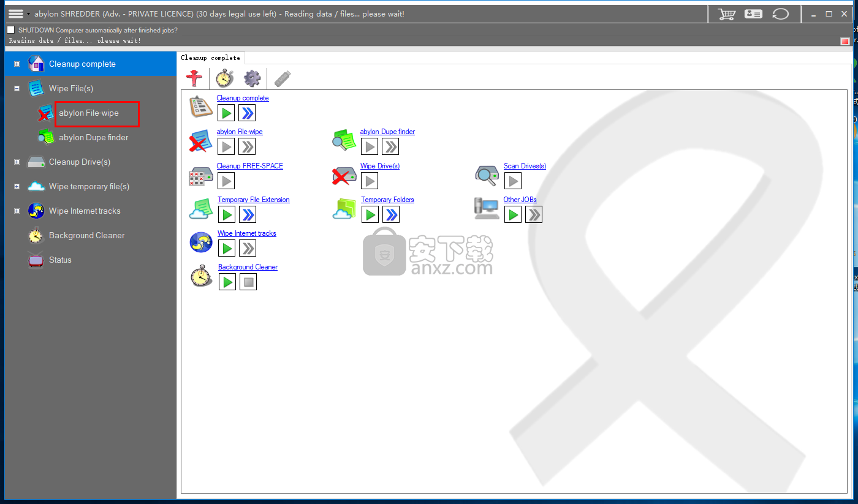Open Background Cleaner in sidebar
The height and width of the screenshot is (504, 858).
pos(86,235)
